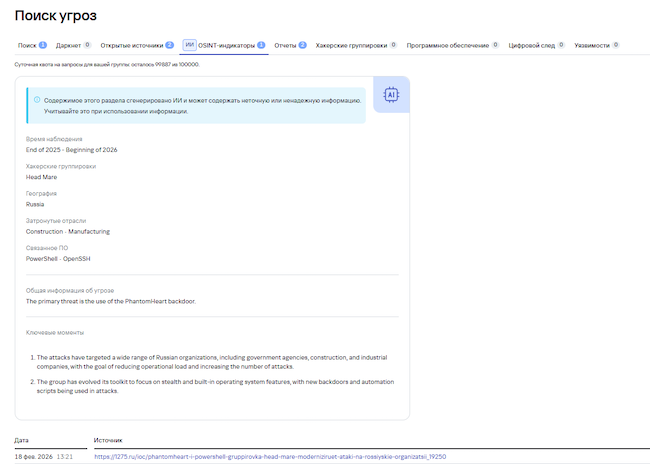The width and height of the screenshot is (650, 464).
Task: Switch to the Даркнет tab
Action: pyautogui.click(x=73, y=45)
